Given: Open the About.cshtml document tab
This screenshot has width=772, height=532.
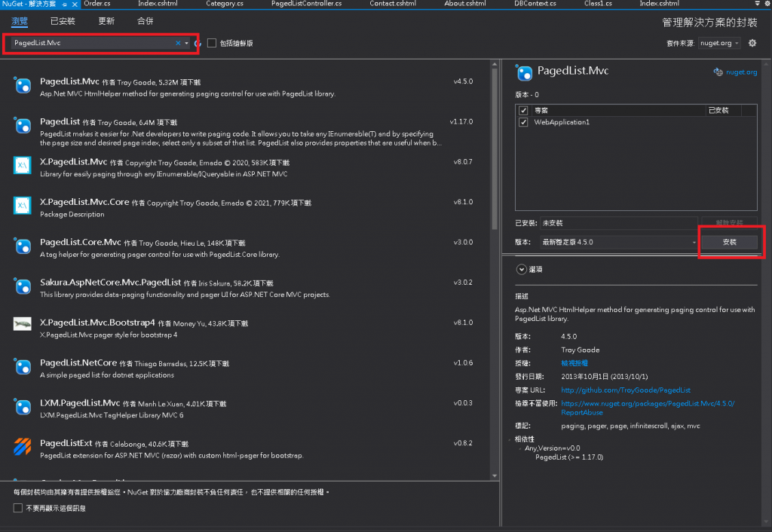Looking at the screenshot, I should click(x=464, y=4).
